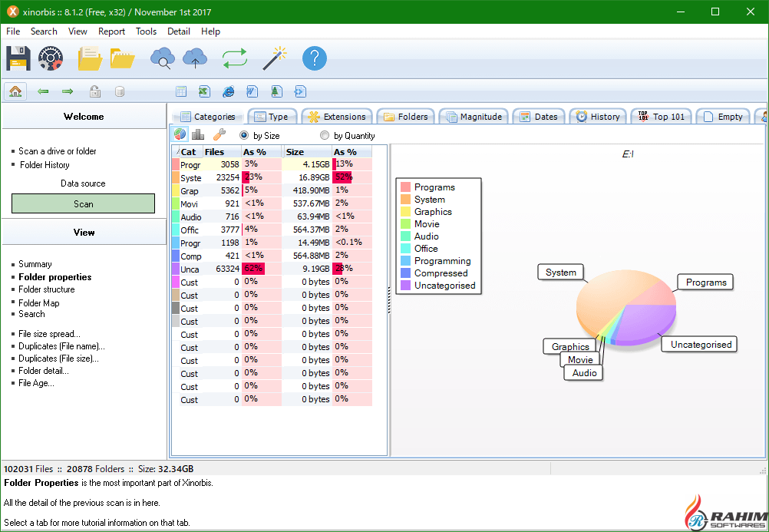Open the Report menu
Image resolution: width=769 pixels, height=532 pixels.
[111, 31]
